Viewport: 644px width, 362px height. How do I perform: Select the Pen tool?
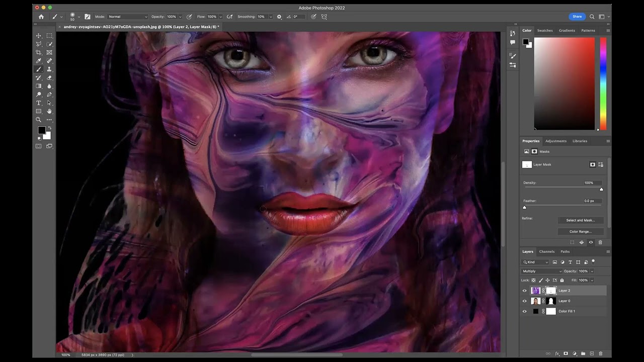pyautogui.click(x=49, y=95)
